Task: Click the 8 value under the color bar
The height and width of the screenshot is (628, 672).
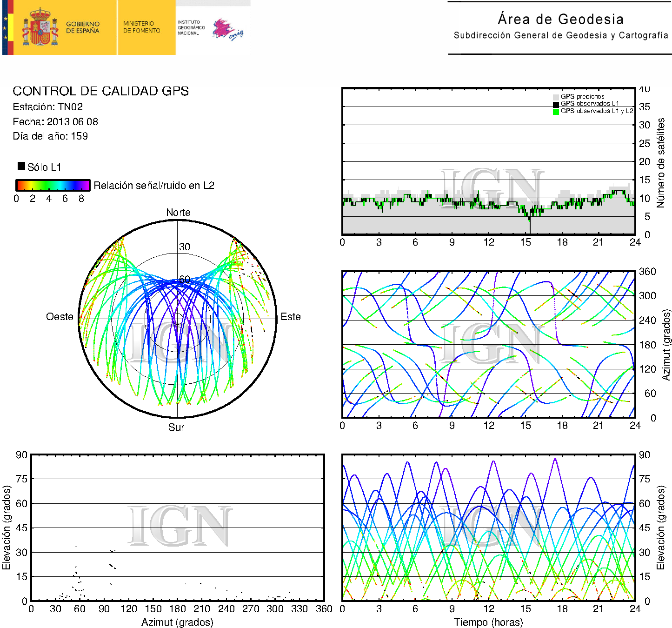Action: click(x=81, y=199)
